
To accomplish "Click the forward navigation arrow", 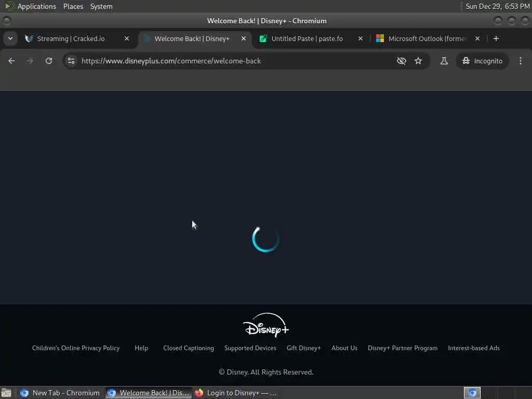I will click(x=30, y=61).
